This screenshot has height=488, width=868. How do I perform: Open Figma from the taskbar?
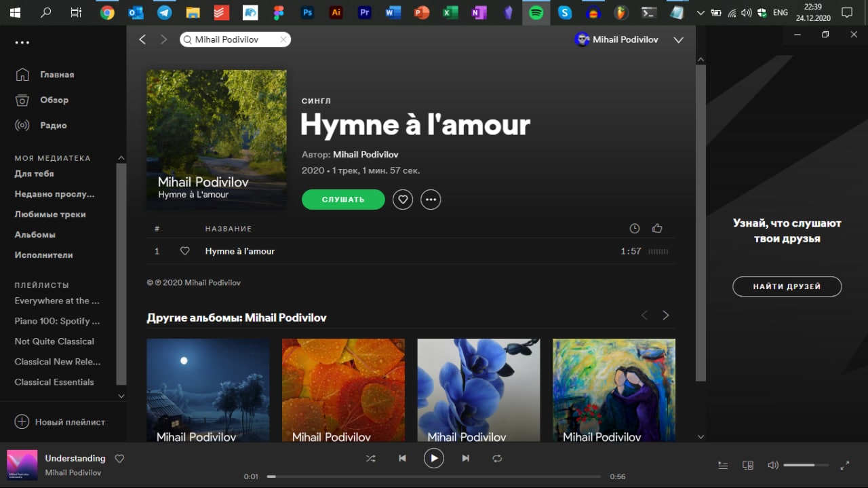(279, 12)
